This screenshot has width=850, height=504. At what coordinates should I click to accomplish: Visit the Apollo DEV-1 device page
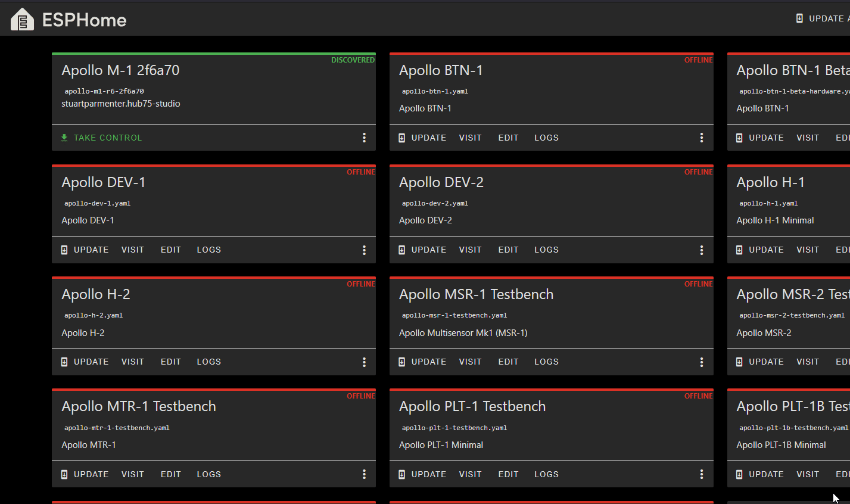pyautogui.click(x=133, y=250)
